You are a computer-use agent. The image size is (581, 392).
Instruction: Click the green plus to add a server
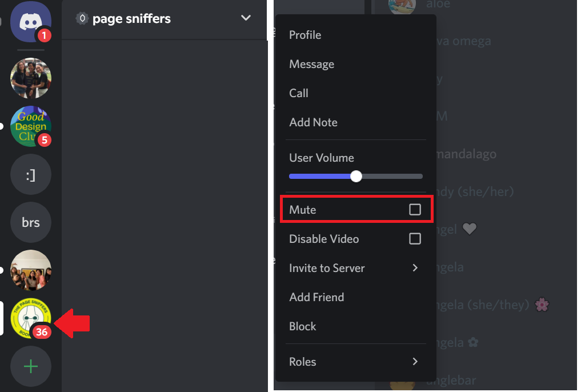tap(30, 366)
